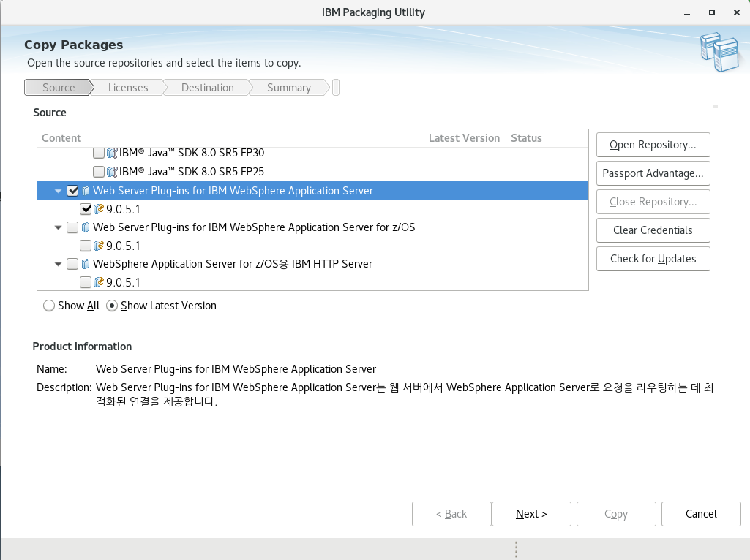The height and width of the screenshot is (560, 750).
Task: Uncheck the 9.0.5.1 version under the selected Plug-ins row
Action: [86, 209]
